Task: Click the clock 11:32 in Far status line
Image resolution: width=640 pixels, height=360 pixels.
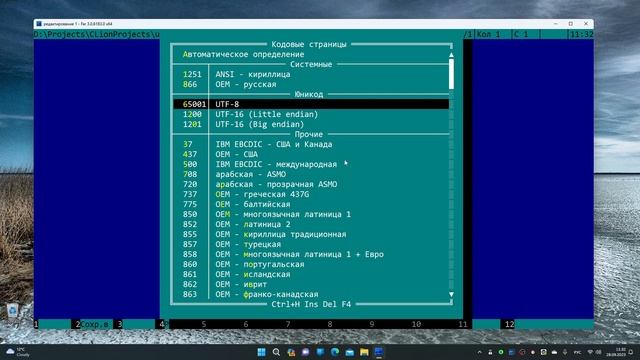Action: 581,35
